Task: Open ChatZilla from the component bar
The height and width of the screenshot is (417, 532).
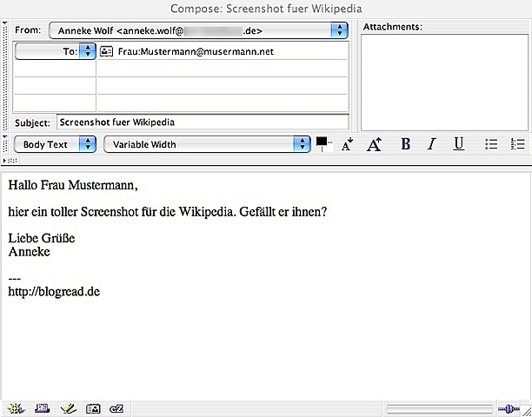Action: 116,408
